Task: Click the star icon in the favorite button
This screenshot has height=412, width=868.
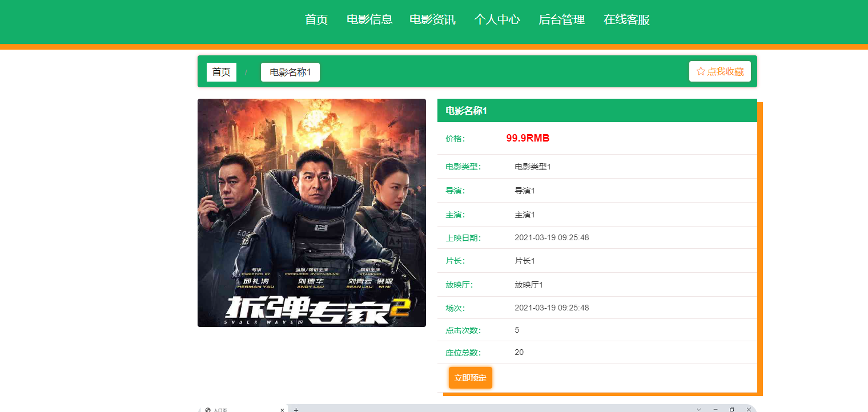Action: [x=701, y=71]
